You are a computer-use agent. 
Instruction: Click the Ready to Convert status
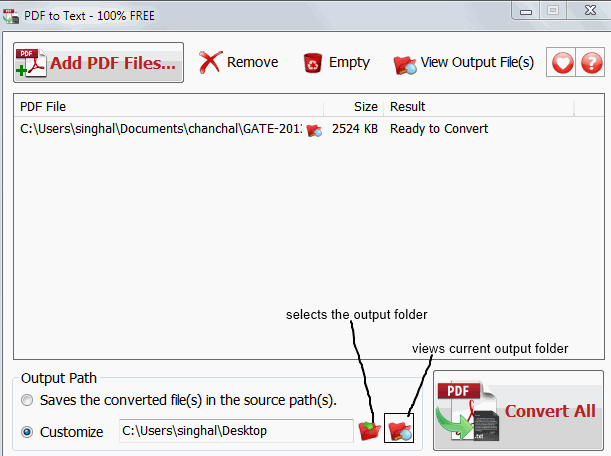[x=439, y=129]
